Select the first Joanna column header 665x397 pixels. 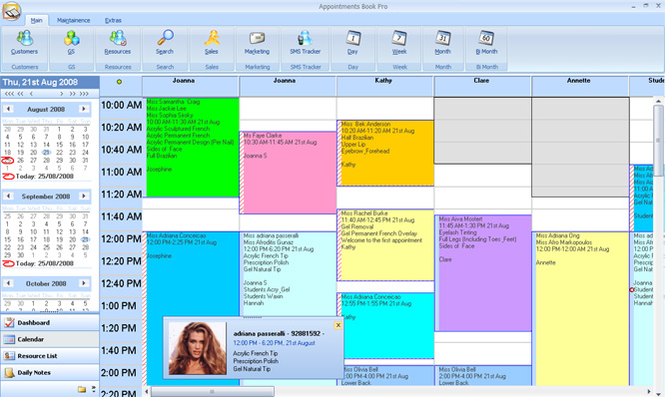click(191, 87)
